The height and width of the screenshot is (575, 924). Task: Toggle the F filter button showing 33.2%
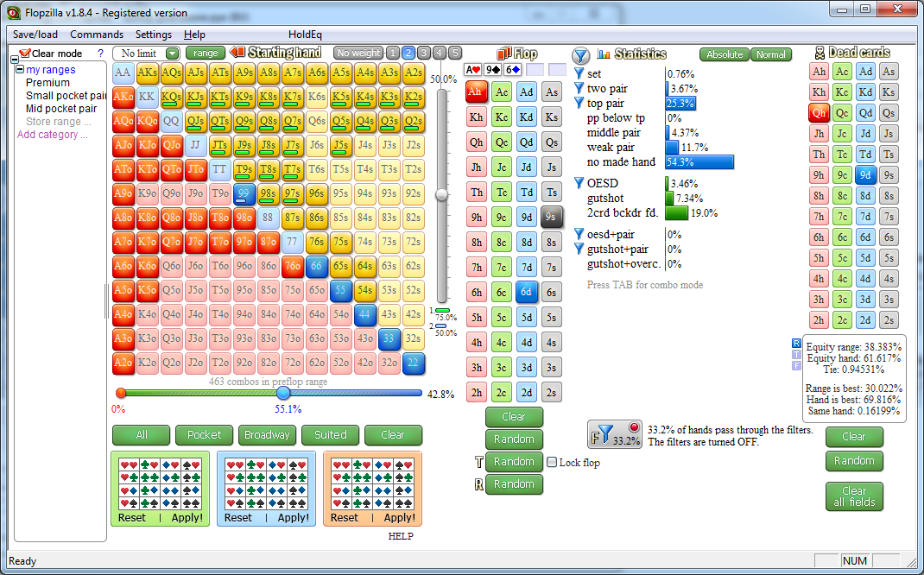tap(615, 434)
